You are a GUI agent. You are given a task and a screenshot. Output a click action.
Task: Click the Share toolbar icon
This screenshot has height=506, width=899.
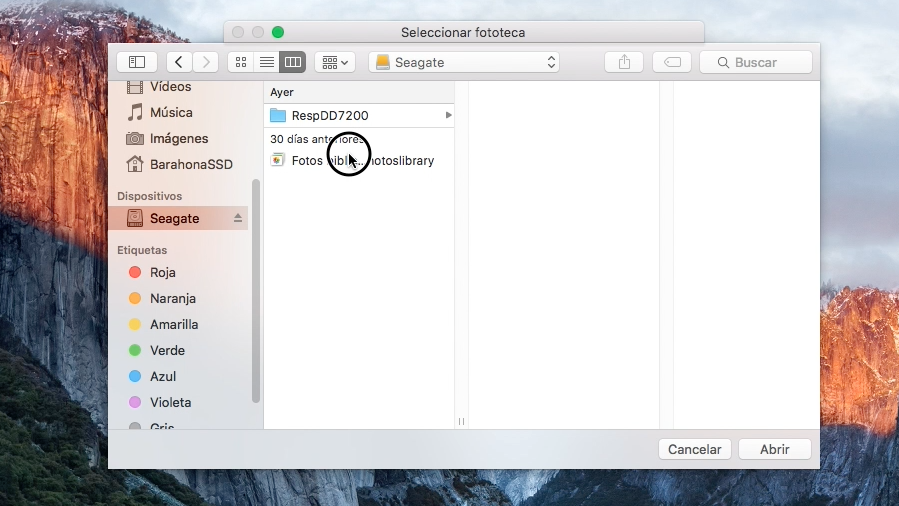coord(624,62)
